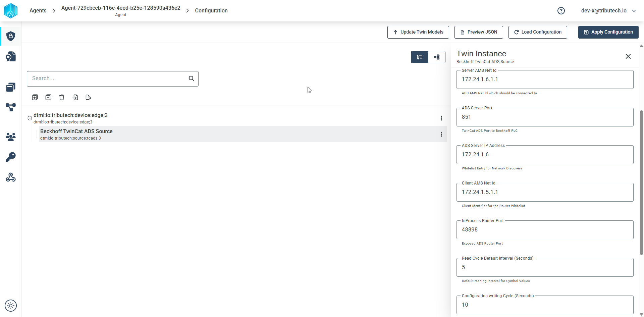This screenshot has height=317, width=644.
Task: Click 'Default reading Interval for Symbol Values' hint
Action: [x=496, y=281]
